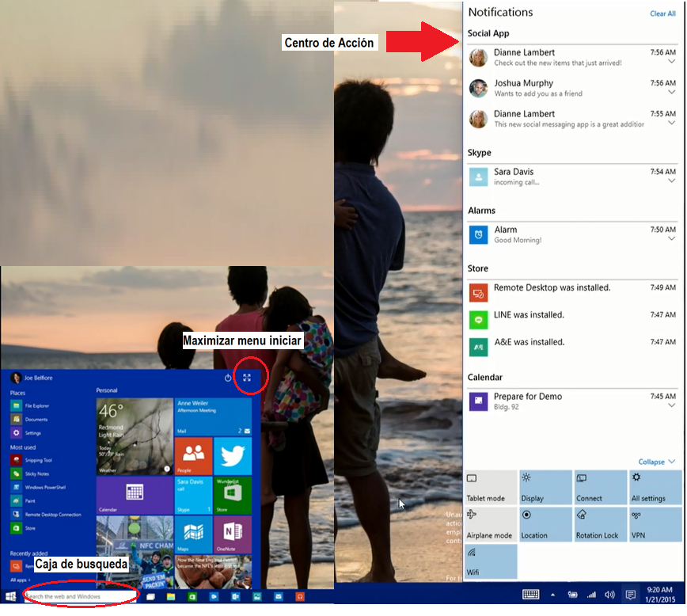This screenshot has height=616, width=687.
Task: Open All apps in Start menu
Action: pyautogui.click(x=20, y=580)
